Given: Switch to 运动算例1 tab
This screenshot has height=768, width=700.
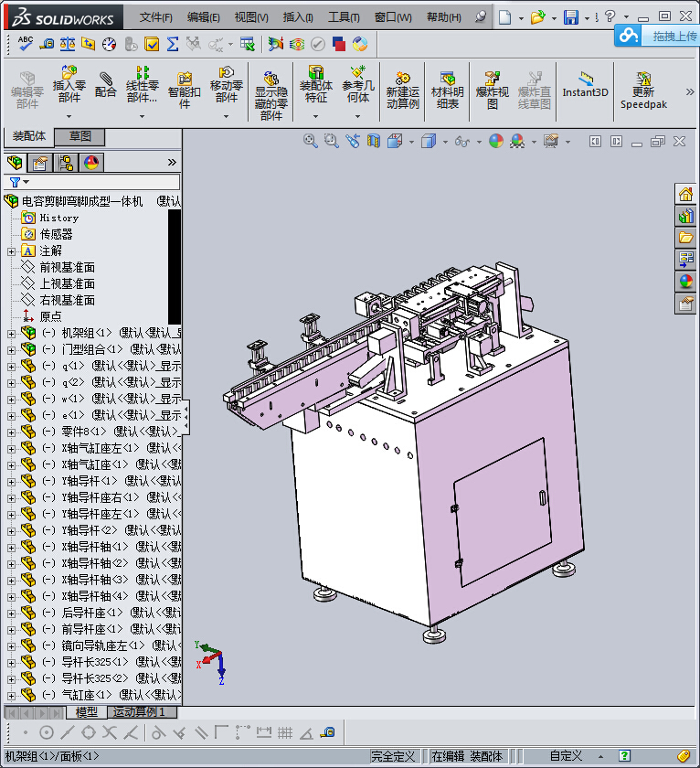Looking at the screenshot, I should (x=140, y=711).
